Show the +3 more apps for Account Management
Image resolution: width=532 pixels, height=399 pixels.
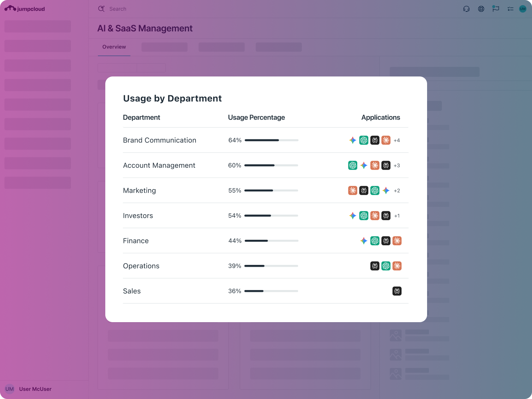pos(397,166)
